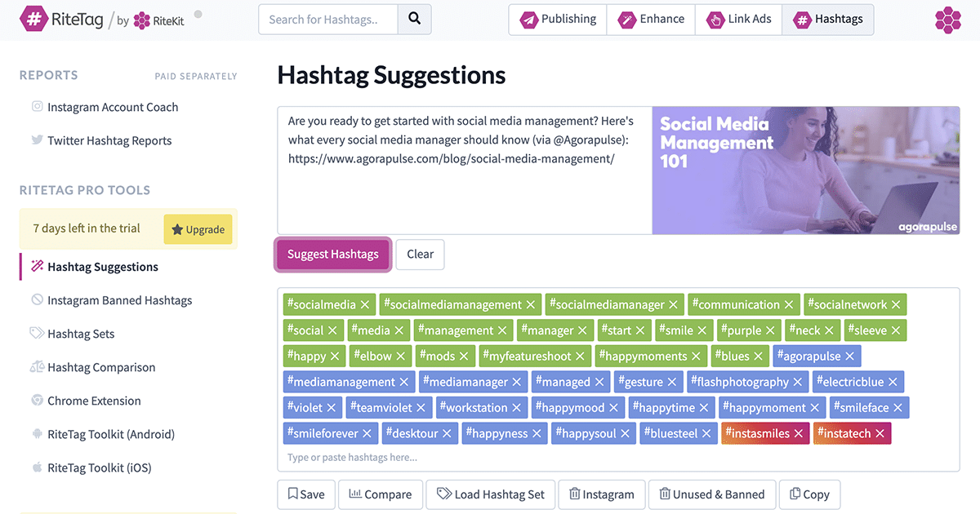Image resolution: width=980 pixels, height=514 pixels.
Task: Select the Hashtags tab
Action: click(x=828, y=20)
